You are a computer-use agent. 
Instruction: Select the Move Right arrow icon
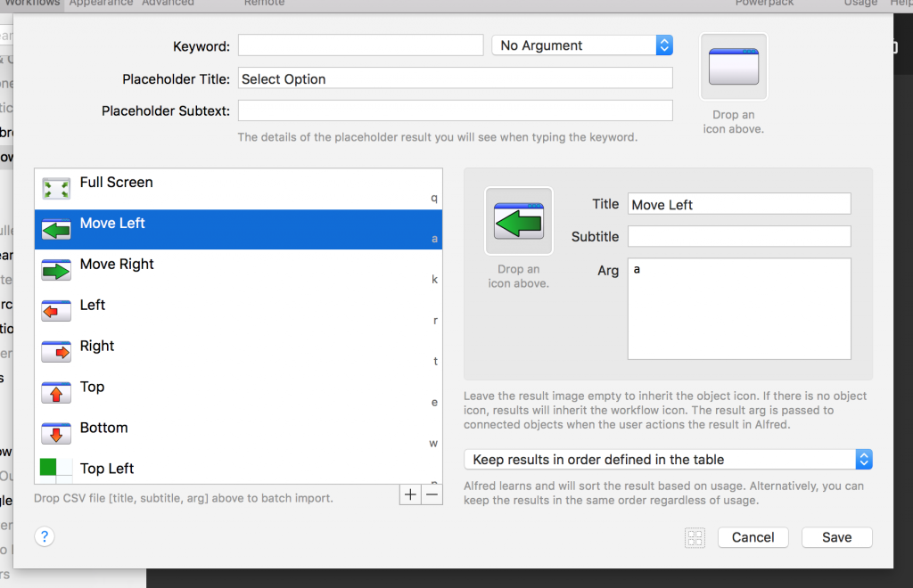[56, 271]
